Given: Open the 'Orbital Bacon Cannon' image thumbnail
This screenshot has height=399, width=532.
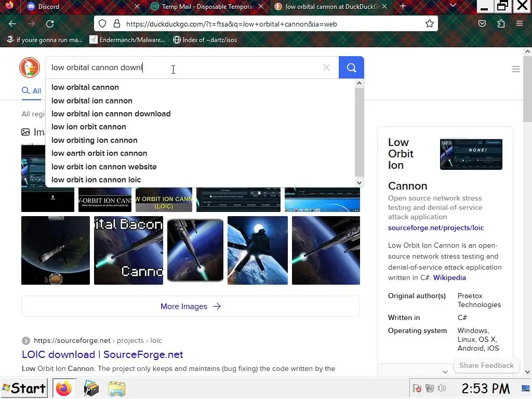Looking at the screenshot, I should (129, 250).
